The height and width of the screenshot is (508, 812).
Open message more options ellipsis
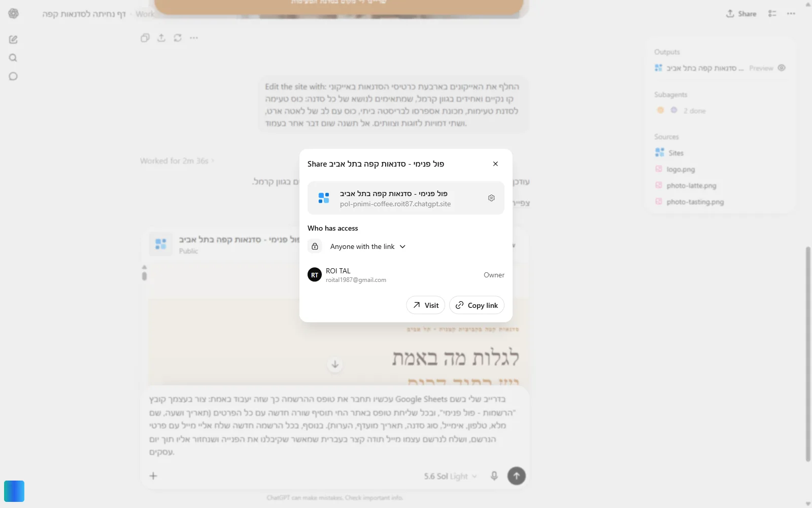[194, 38]
